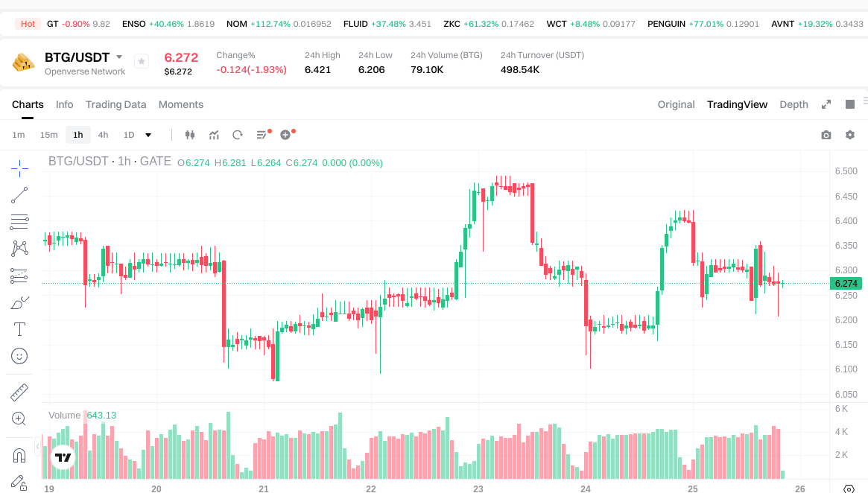Activate the magnet snap mode
The height and width of the screenshot is (493, 868).
(x=19, y=455)
